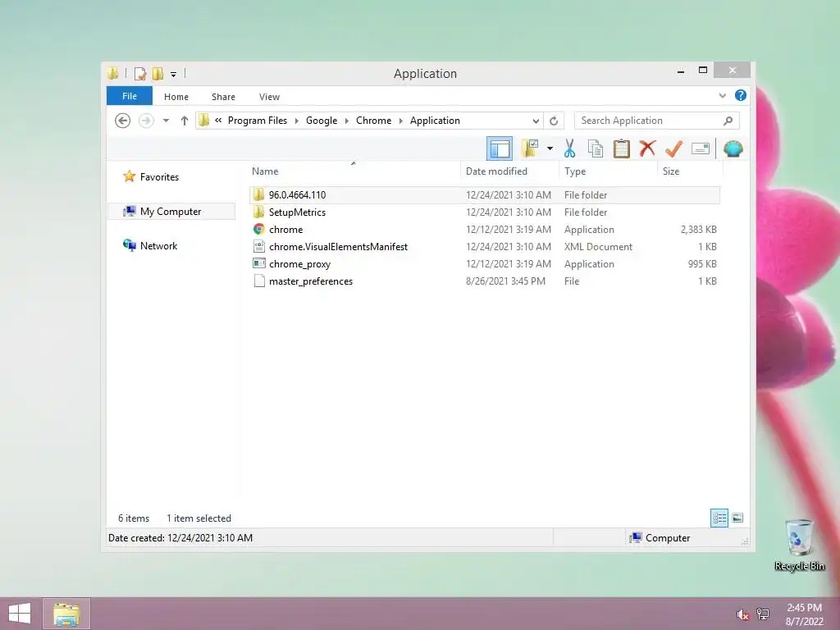The height and width of the screenshot is (630, 840).
Task: Select the SetupMetrics folder
Action: (x=484, y=212)
